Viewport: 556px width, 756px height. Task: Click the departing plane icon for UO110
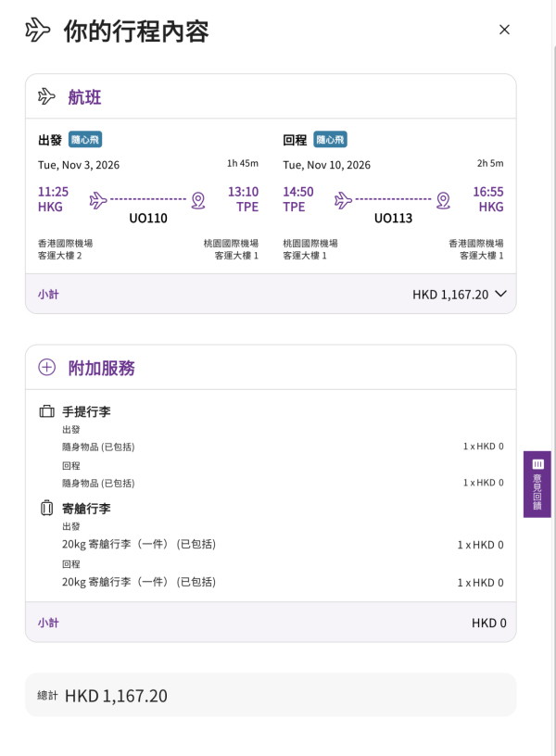[x=98, y=200]
